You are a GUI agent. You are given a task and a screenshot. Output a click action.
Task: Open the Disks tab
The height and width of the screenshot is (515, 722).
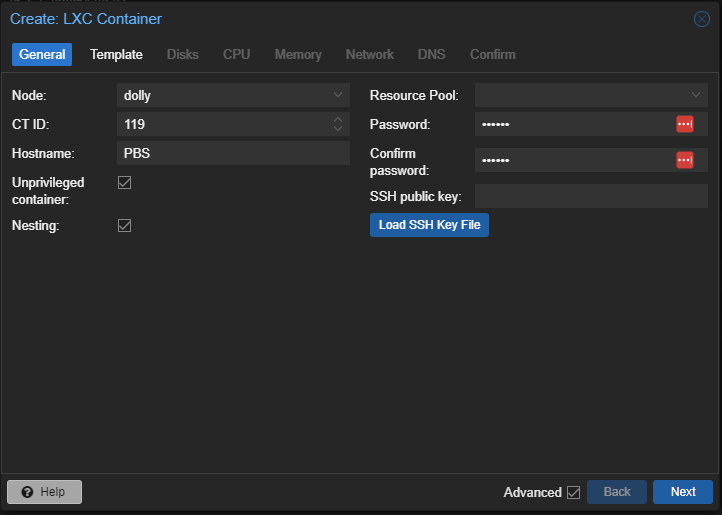[x=183, y=54]
